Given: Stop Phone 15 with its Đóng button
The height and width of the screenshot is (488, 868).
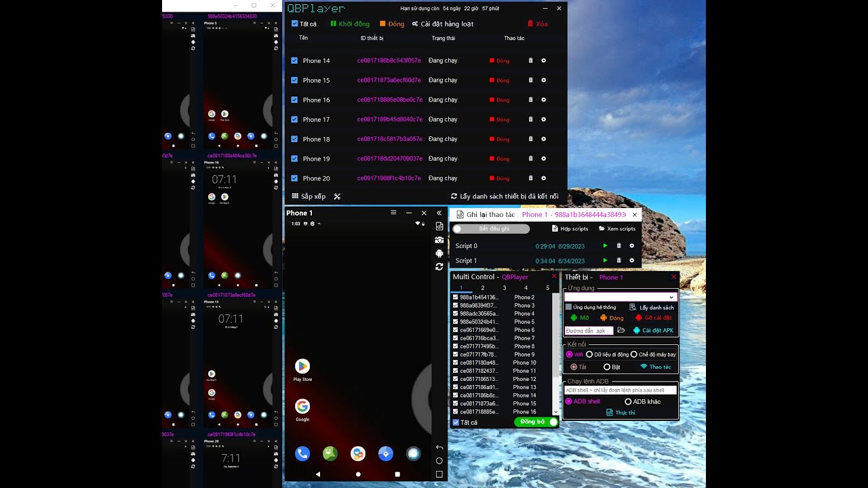Looking at the screenshot, I should coord(499,80).
